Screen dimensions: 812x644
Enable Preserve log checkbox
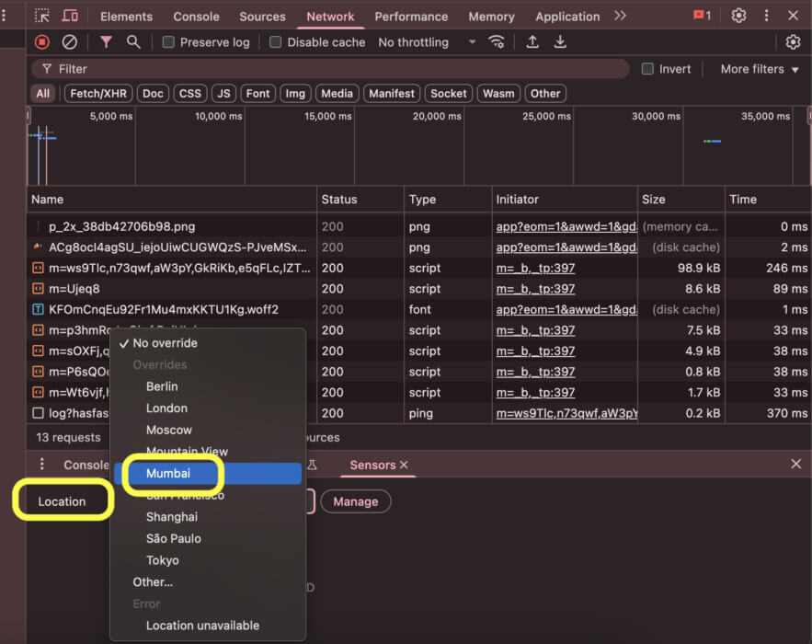[168, 42]
